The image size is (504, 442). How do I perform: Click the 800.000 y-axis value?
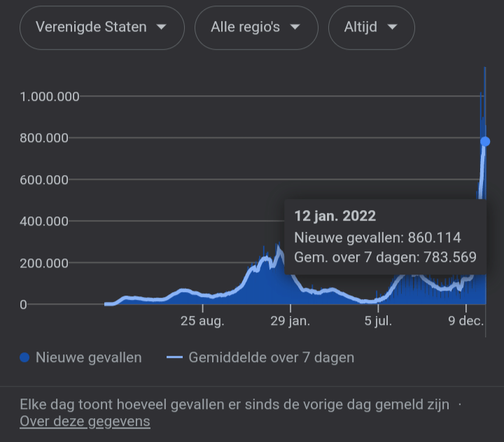[x=44, y=138]
